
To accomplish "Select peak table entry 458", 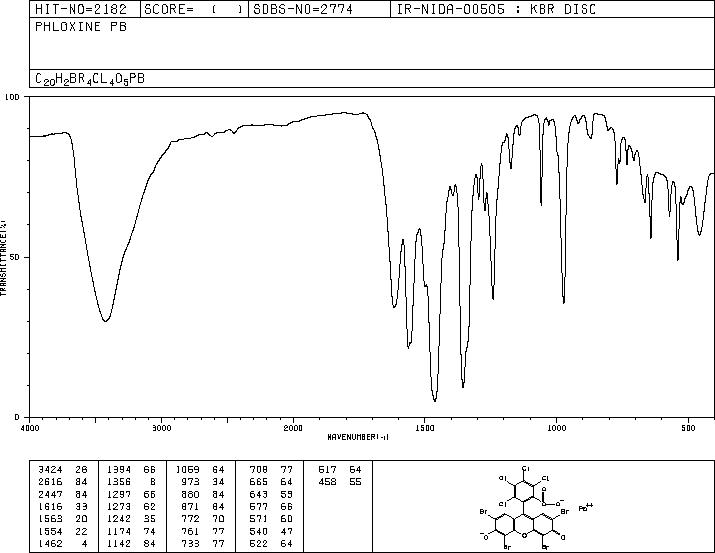I will click(x=340, y=482).
